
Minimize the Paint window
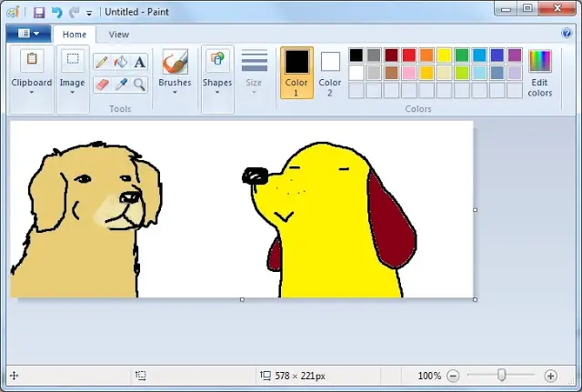(x=506, y=8)
